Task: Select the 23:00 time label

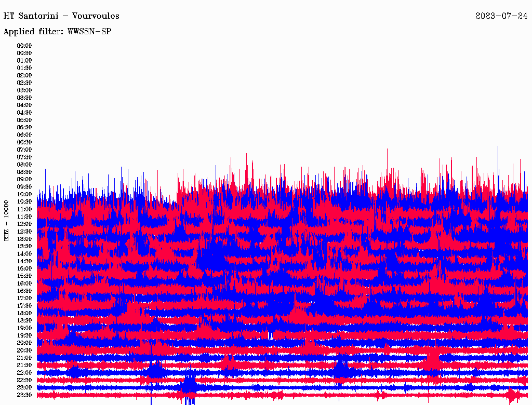Action: (24, 387)
